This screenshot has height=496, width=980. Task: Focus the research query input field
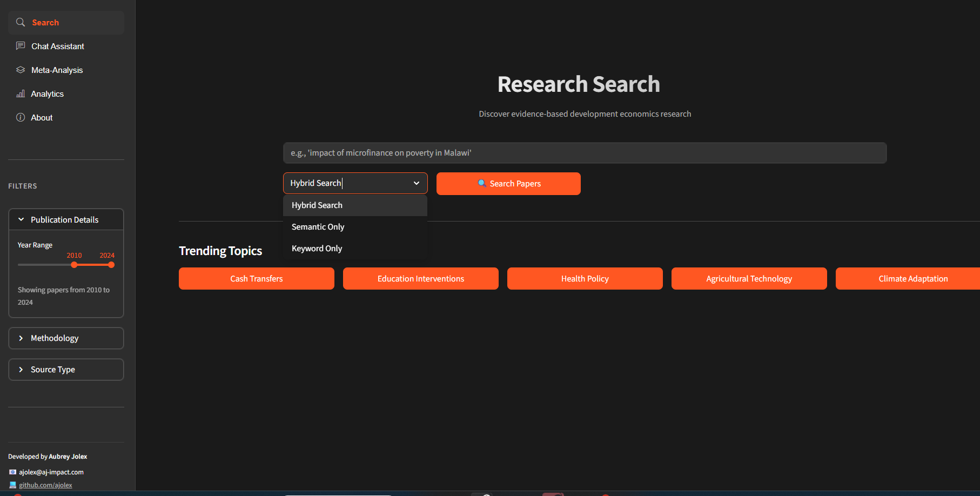585,153
